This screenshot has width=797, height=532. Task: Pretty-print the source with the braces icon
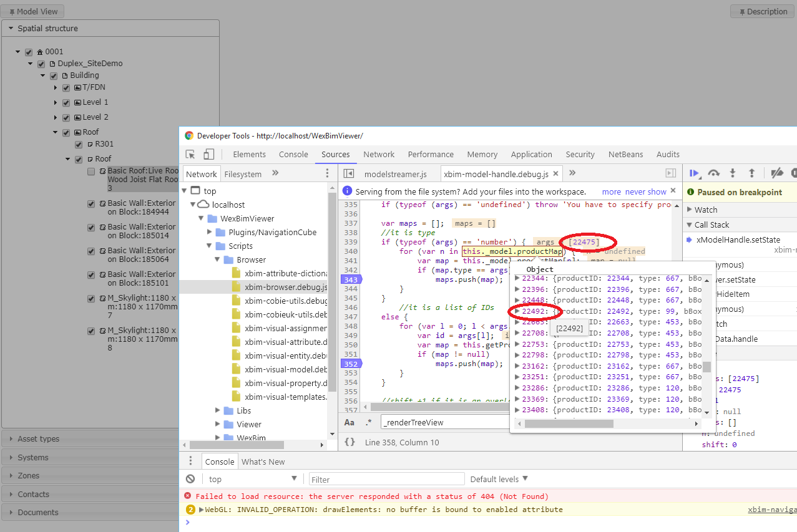tap(350, 442)
